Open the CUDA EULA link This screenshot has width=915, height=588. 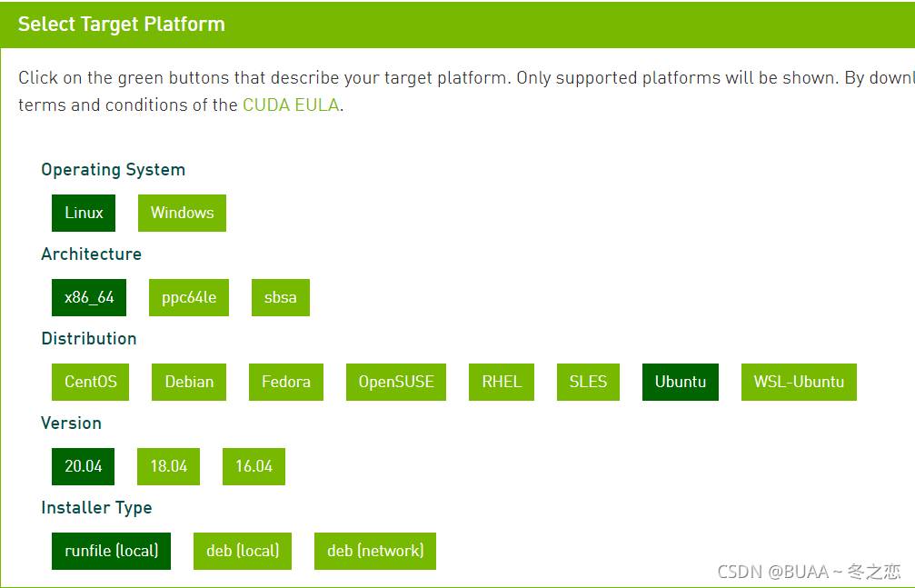291,105
